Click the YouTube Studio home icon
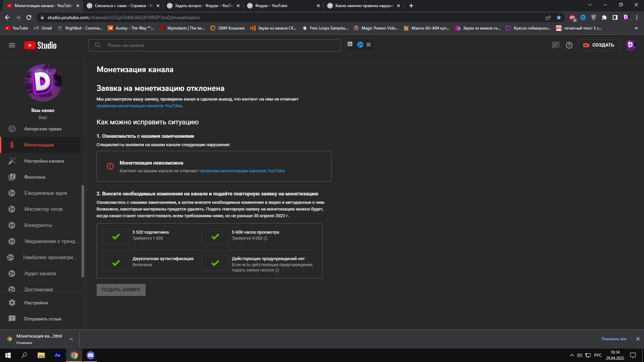The image size is (644, 362). coord(41,44)
